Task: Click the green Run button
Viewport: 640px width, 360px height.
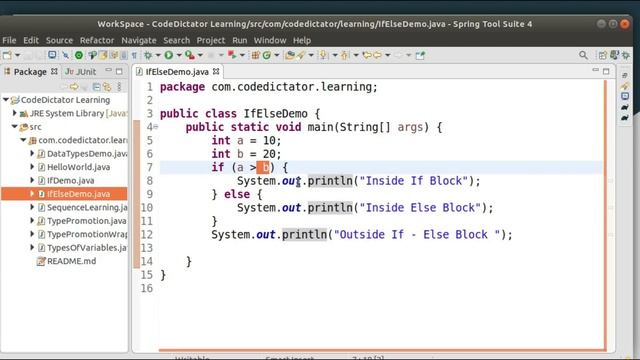Action: click(x=169, y=55)
